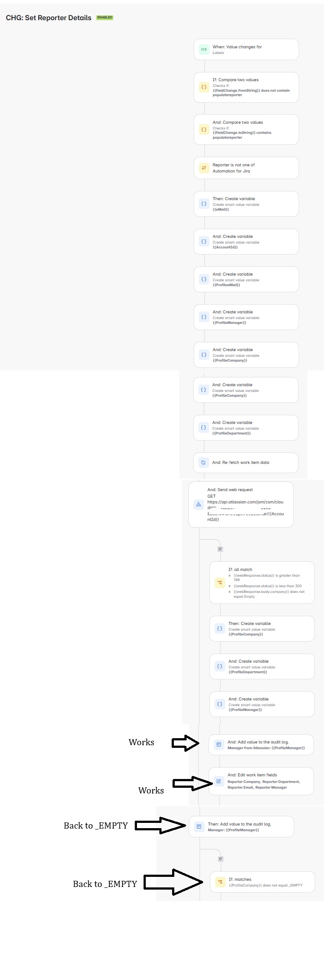This screenshot has height=980, width=324.
Task: Open the When: Value changes for trigger text
Action: [237, 47]
